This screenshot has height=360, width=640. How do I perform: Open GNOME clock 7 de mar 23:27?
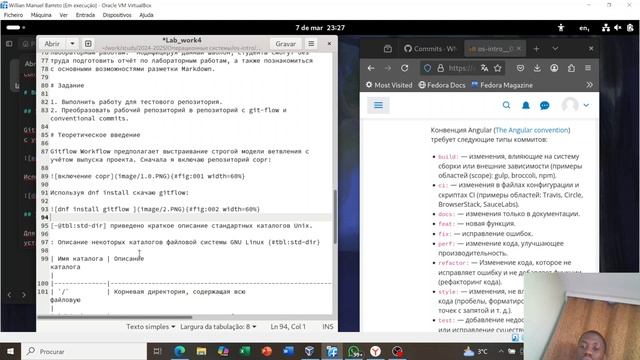320,28
